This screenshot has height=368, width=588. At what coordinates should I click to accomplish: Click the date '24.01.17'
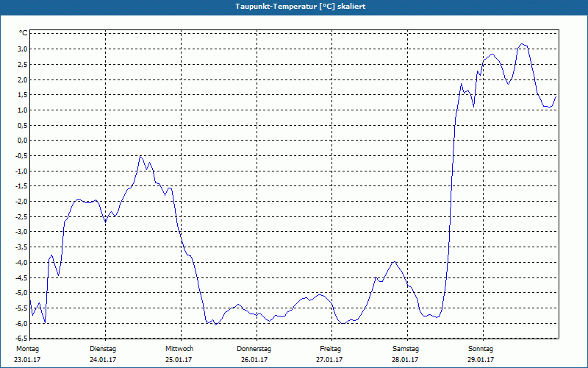click(x=103, y=360)
